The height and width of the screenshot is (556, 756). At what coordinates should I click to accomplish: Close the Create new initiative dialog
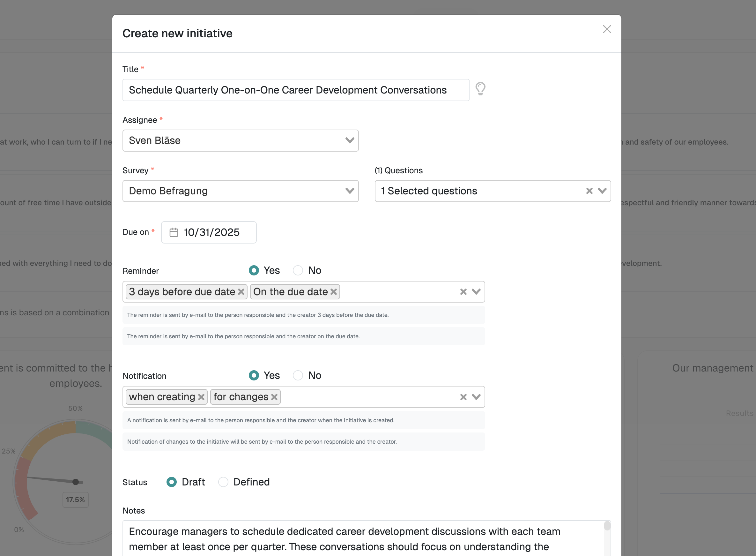(607, 29)
